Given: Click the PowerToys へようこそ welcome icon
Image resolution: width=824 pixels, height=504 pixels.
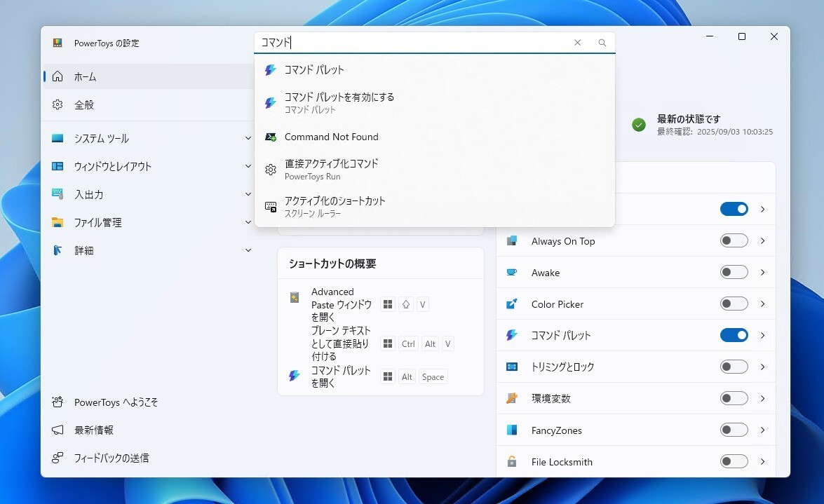Looking at the screenshot, I should coord(58,402).
